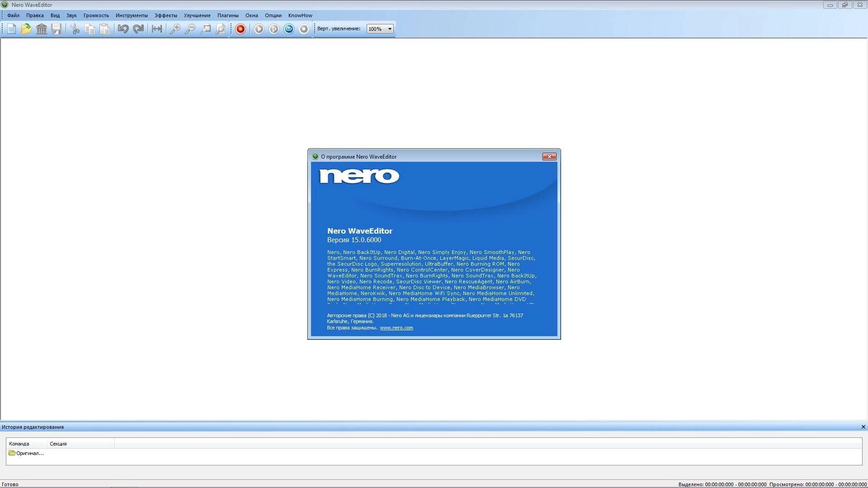
Task: Redo the last action
Action: (x=138, y=29)
